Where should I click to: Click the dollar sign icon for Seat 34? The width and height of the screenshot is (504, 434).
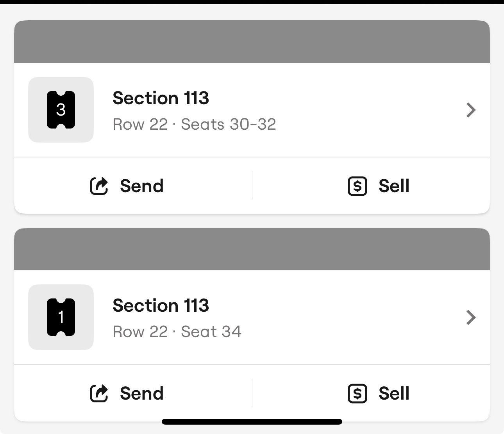coord(357,393)
